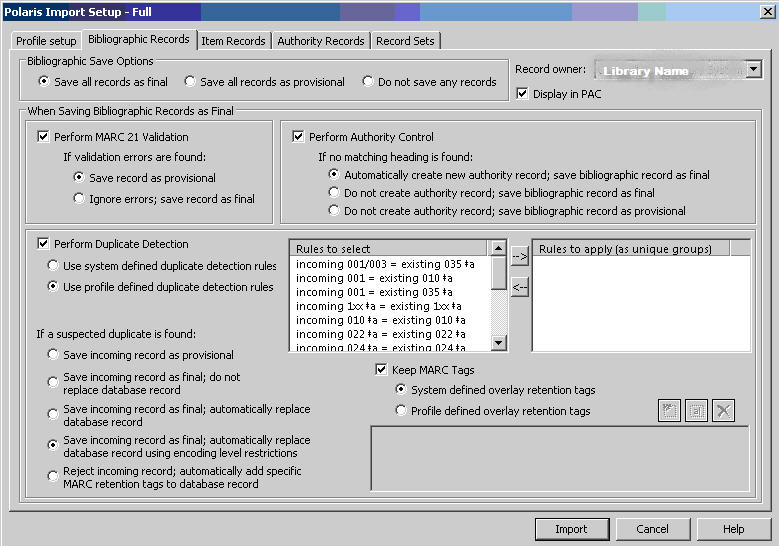The image size is (779, 546).
Task: Click the Help button
Action: tap(733, 529)
